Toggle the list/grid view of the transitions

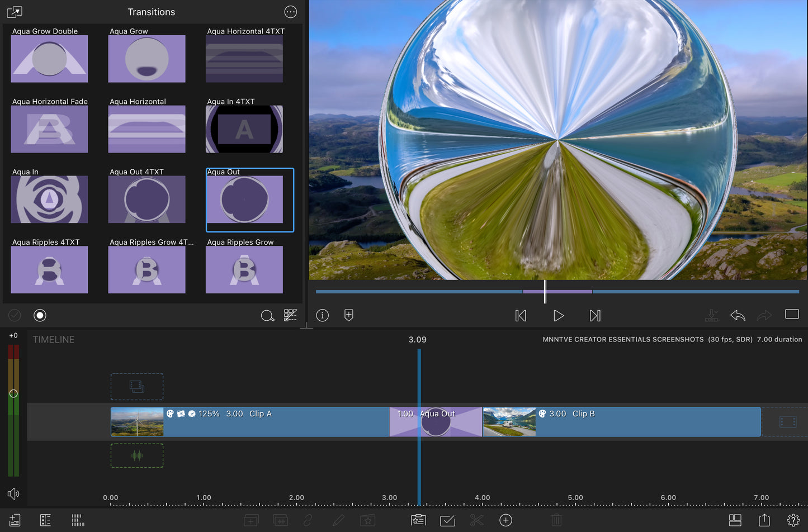(290, 315)
